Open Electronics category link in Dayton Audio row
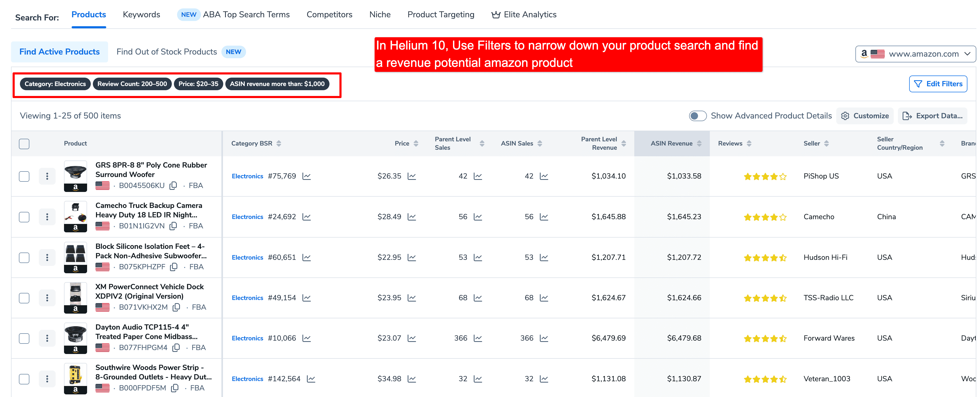Image resolution: width=980 pixels, height=397 pixels. (247, 338)
